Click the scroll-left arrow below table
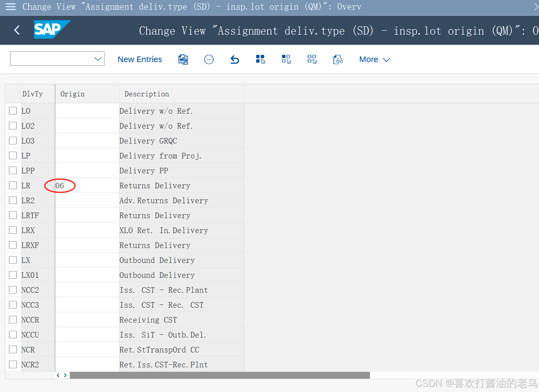Viewport: 539px width, 392px height. point(58,375)
